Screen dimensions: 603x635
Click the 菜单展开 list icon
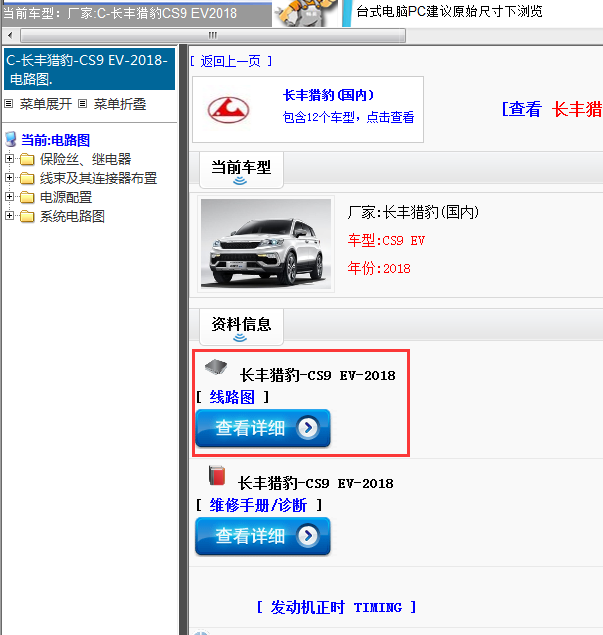point(9,104)
